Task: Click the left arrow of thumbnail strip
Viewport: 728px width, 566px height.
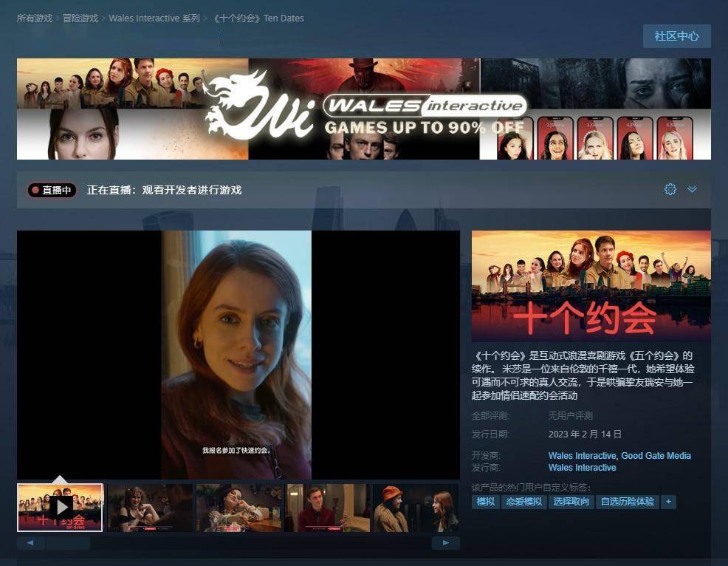Action: pyautogui.click(x=30, y=543)
